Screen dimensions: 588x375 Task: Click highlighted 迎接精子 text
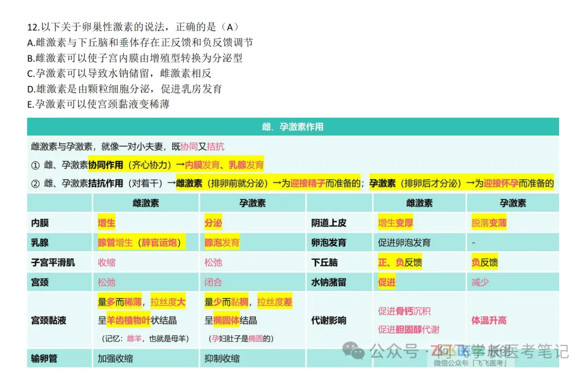point(308,183)
